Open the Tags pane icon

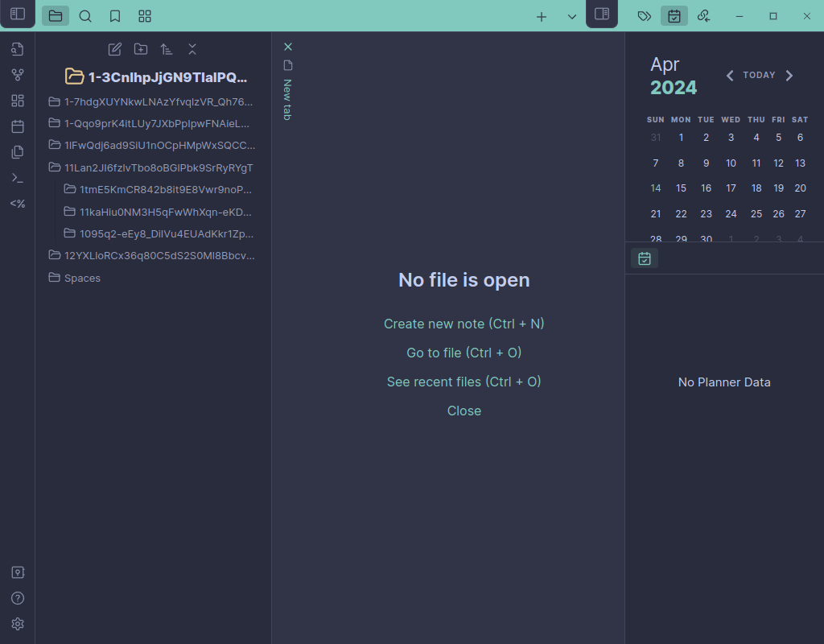tap(645, 16)
